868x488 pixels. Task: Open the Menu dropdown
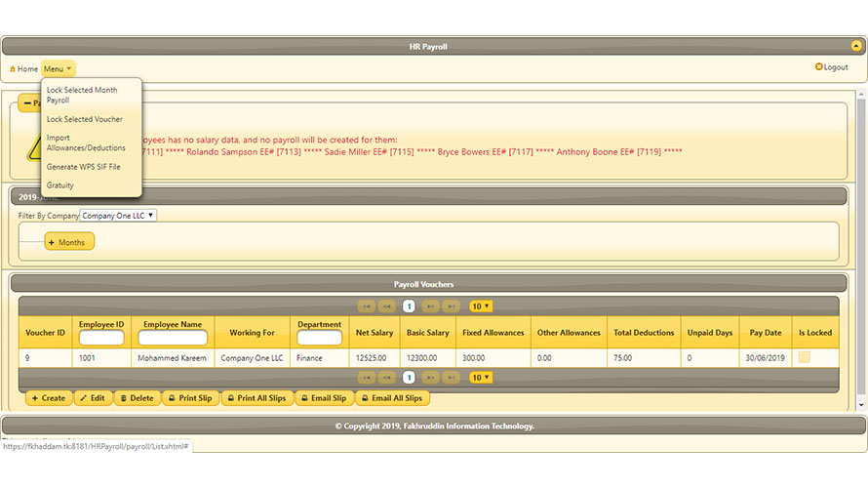pos(58,68)
